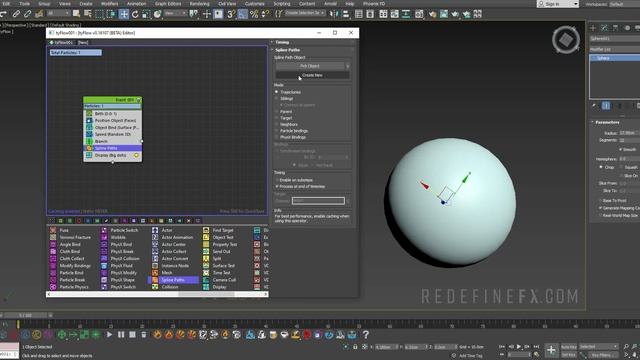640x360 pixels.
Task: Toggle the Smooth checkbox in Sphere parameters
Action: tap(620, 149)
